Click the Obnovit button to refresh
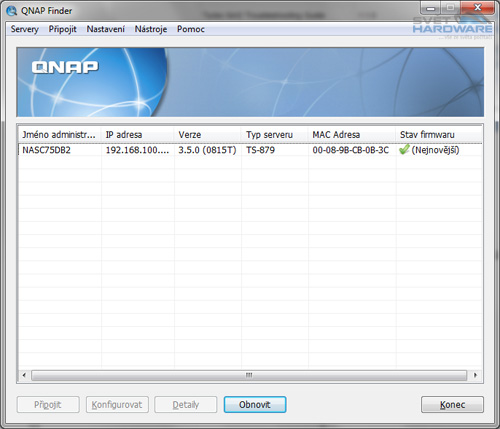The image size is (500, 429). [x=255, y=405]
